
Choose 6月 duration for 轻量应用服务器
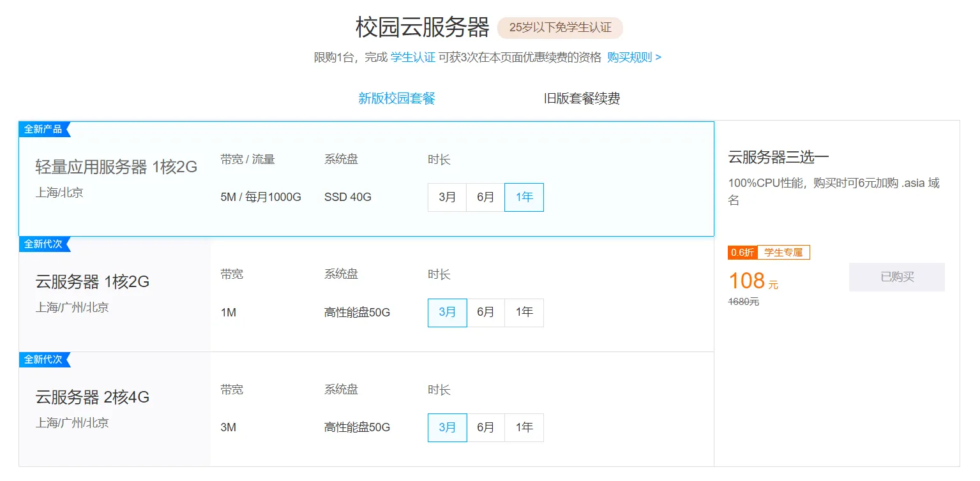coord(485,197)
